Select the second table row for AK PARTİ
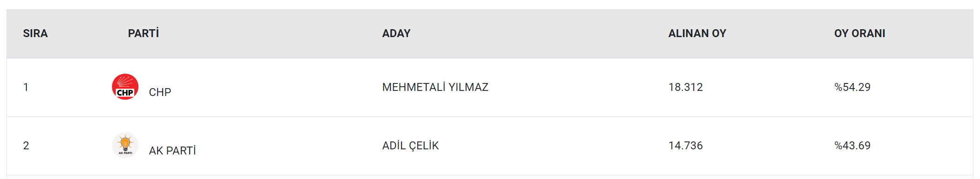 [x=490, y=146]
